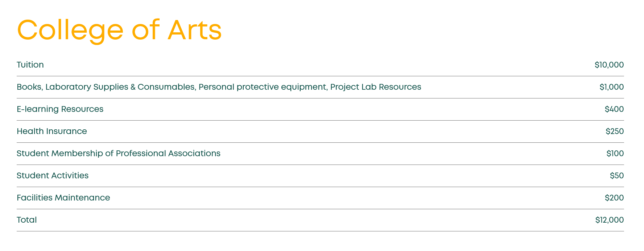Click the College of Arts heading
Screen dimensions: 644x251
(x=119, y=30)
